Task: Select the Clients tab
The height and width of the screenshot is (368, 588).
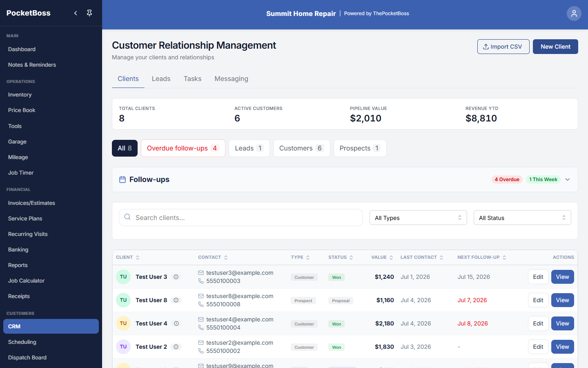Action: coord(128,79)
